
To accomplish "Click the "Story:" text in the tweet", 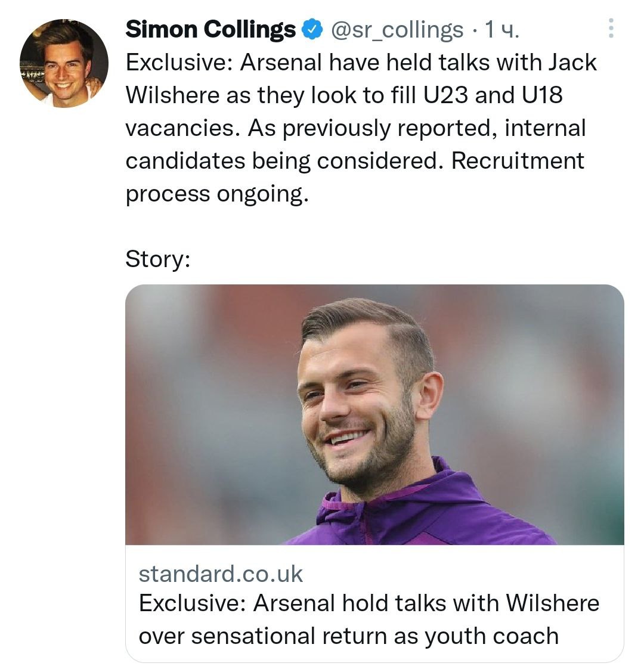I will click(x=158, y=258).
